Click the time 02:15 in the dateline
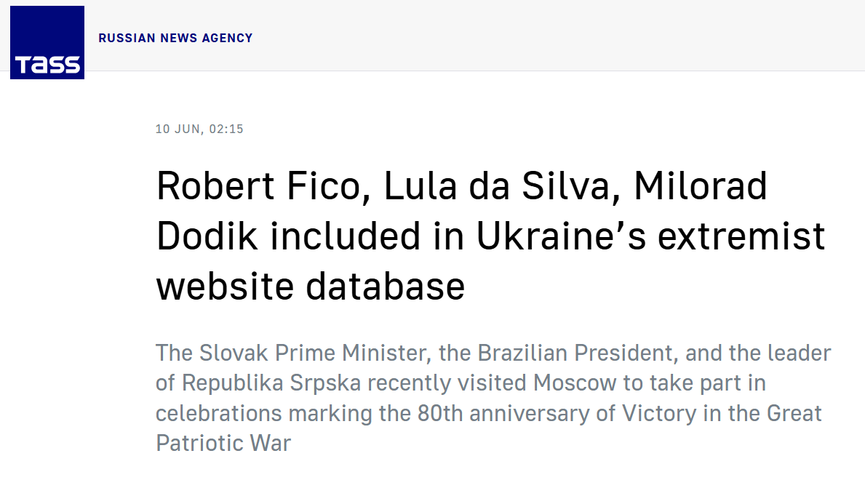865x504 pixels. pyautogui.click(x=226, y=129)
